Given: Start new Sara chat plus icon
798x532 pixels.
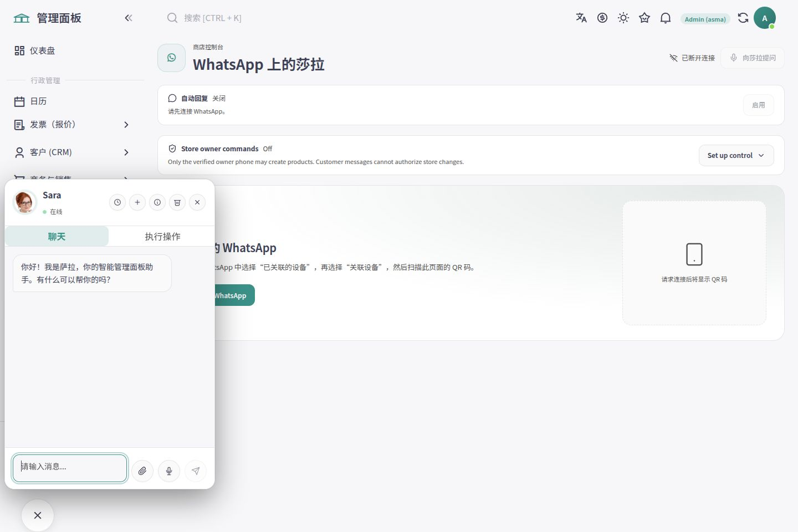Looking at the screenshot, I should pyautogui.click(x=137, y=202).
